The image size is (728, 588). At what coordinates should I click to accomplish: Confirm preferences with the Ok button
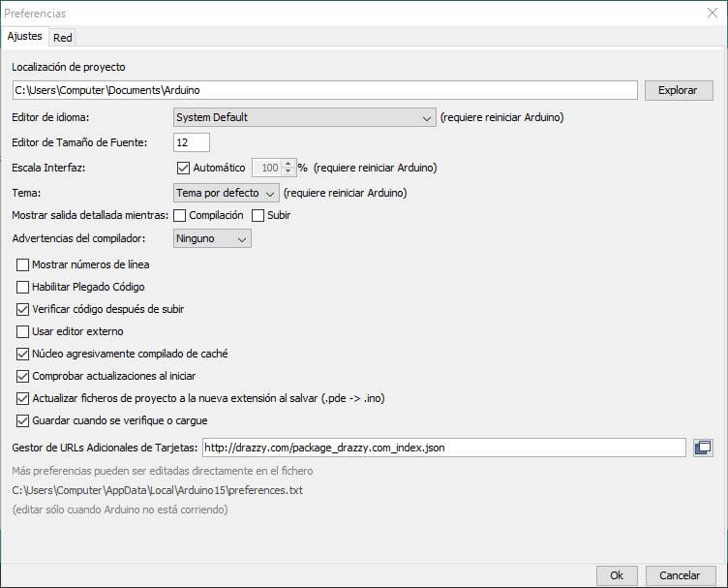tap(617, 575)
